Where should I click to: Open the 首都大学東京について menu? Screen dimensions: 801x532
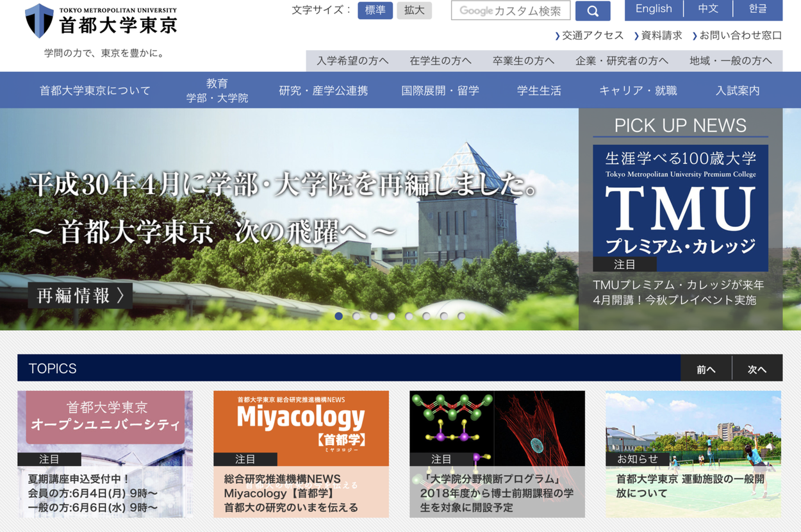pyautogui.click(x=95, y=90)
